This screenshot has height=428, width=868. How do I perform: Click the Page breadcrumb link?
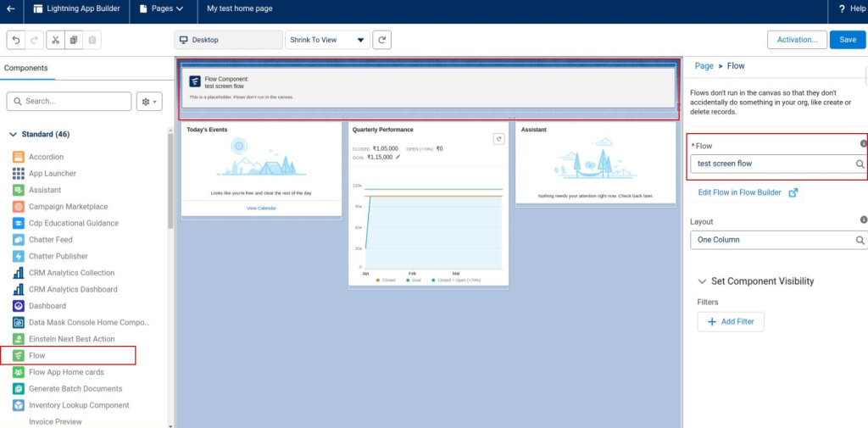pos(704,66)
